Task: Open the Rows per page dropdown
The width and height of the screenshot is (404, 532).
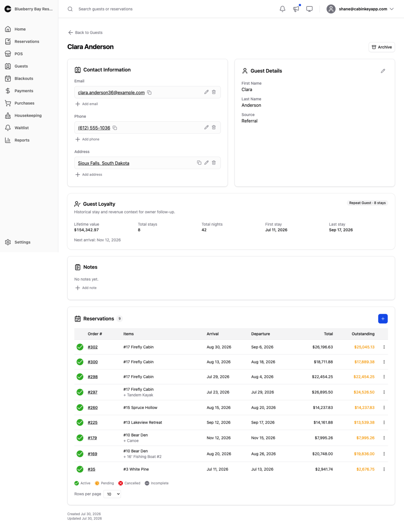Action: coord(112,494)
